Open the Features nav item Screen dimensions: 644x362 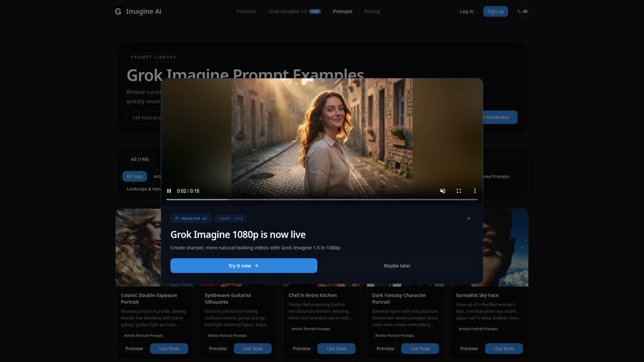(x=247, y=11)
